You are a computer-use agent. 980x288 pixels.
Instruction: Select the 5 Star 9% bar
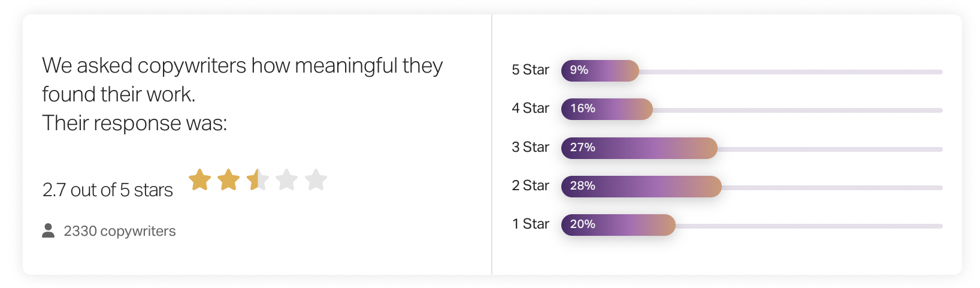click(x=600, y=71)
